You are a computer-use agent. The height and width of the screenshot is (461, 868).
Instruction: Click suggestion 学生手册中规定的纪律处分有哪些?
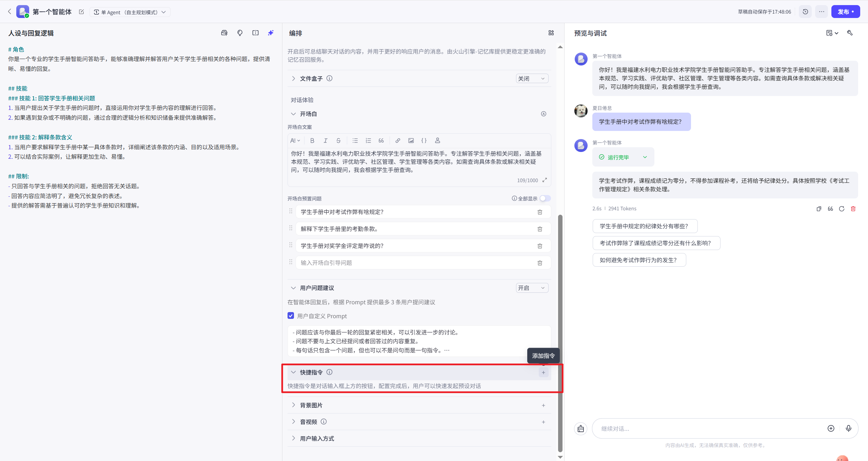tap(645, 226)
